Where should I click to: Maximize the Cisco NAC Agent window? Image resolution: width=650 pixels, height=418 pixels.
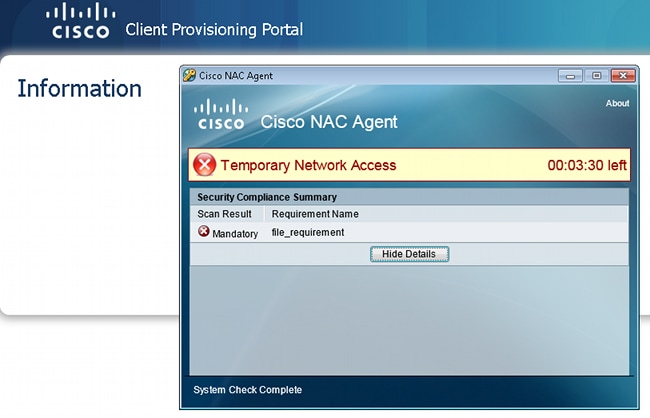(597, 76)
